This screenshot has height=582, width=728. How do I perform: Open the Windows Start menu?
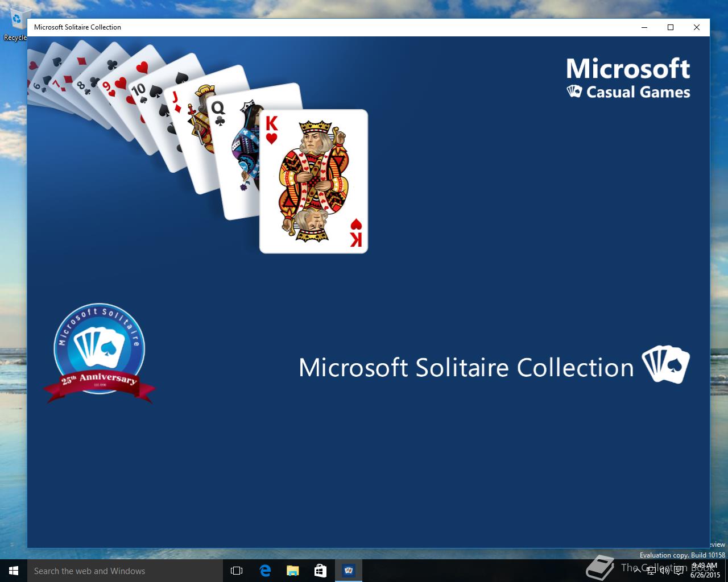click(14, 571)
